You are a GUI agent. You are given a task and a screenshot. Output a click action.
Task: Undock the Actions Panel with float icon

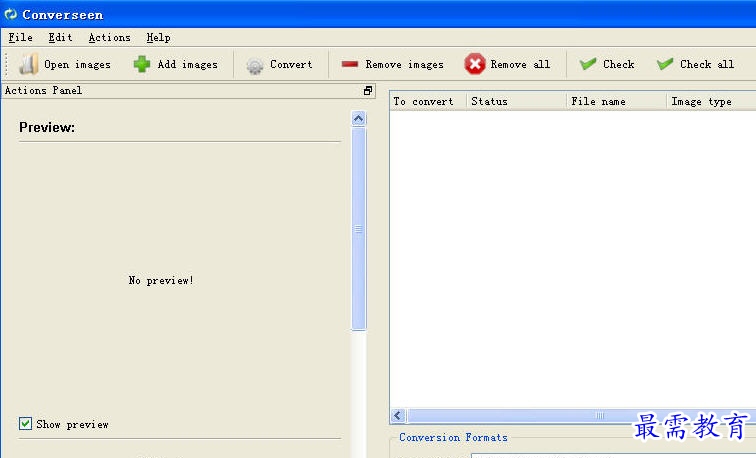(x=368, y=91)
